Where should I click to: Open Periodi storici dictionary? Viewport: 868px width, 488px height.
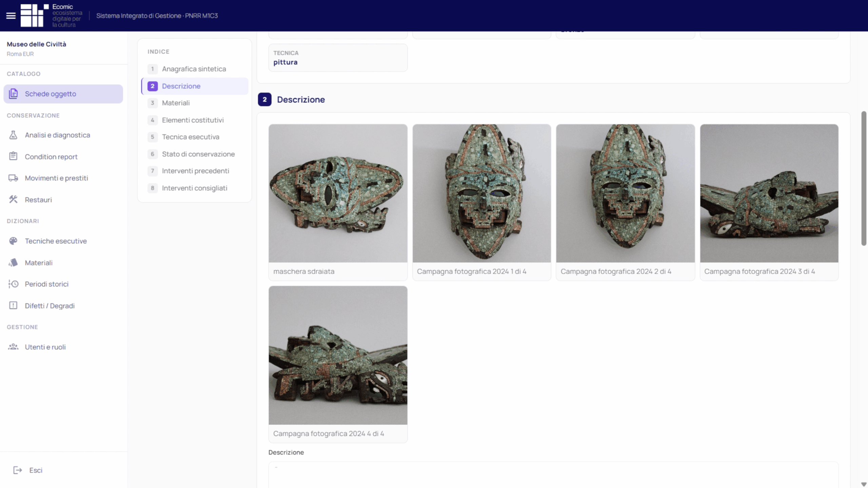(63, 284)
